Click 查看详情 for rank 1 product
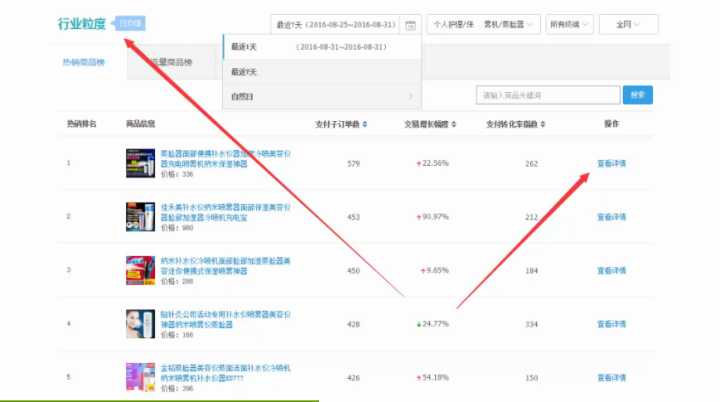Screen dimensions: 720x402 611,163
